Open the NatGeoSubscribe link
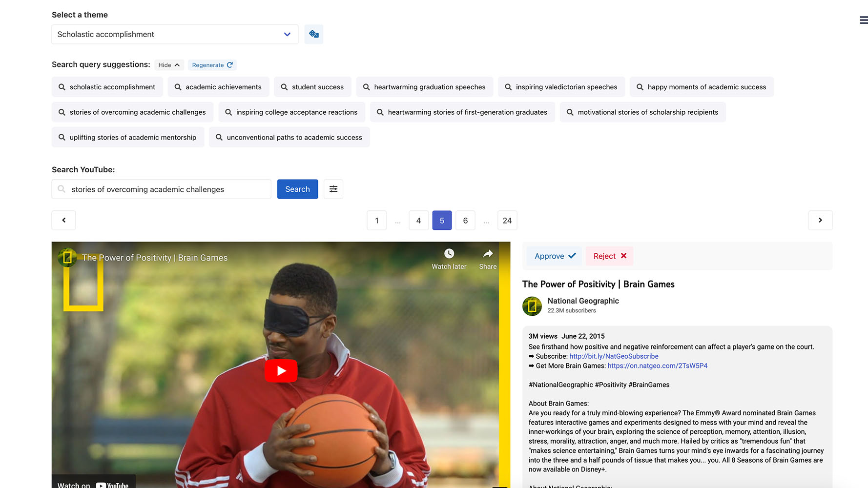Image resolution: width=868 pixels, height=488 pixels. [x=614, y=356]
